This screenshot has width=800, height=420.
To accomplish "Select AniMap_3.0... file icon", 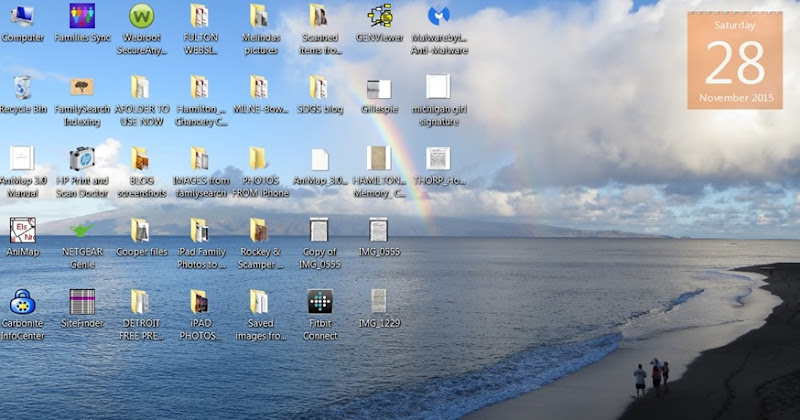I will pos(320,166).
